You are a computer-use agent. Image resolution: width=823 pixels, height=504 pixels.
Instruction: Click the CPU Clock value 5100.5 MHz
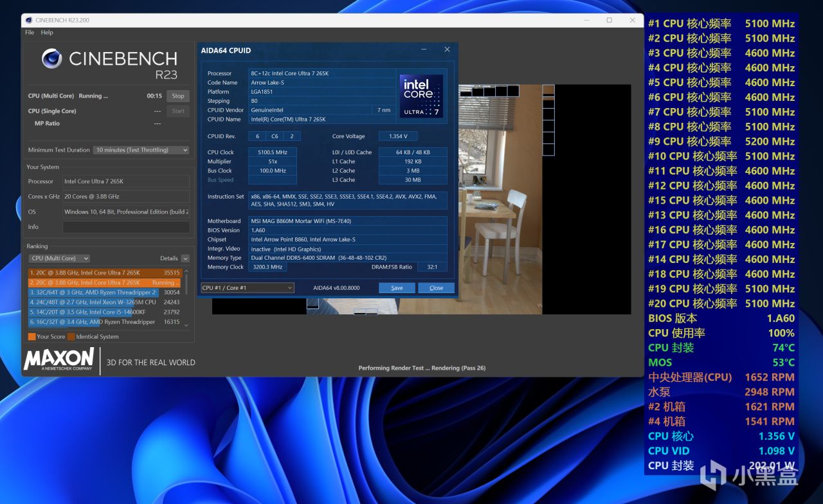pos(273,152)
